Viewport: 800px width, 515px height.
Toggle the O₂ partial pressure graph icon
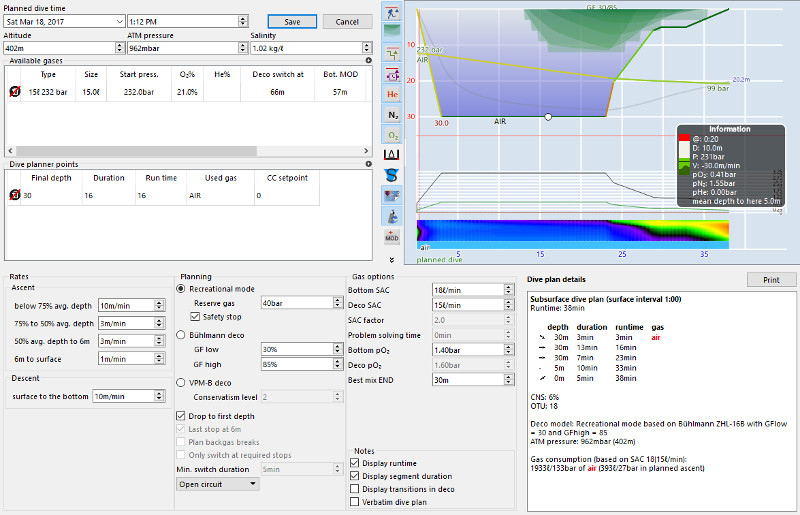pyautogui.click(x=393, y=134)
